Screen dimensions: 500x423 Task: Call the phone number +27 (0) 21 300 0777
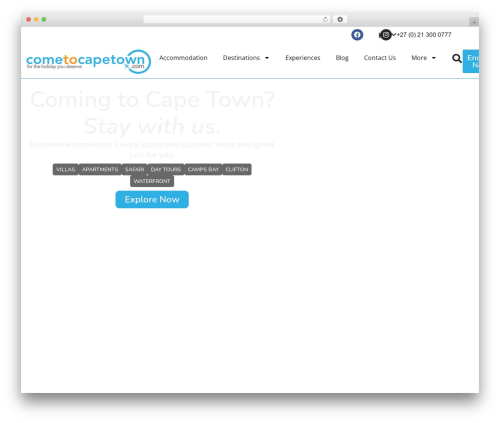tap(424, 35)
